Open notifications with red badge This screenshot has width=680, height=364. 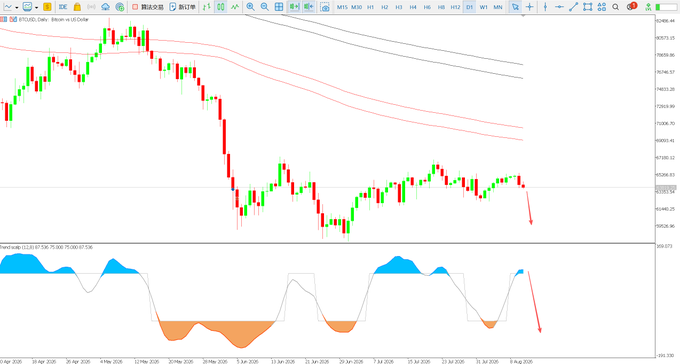(x=632, y=6)
